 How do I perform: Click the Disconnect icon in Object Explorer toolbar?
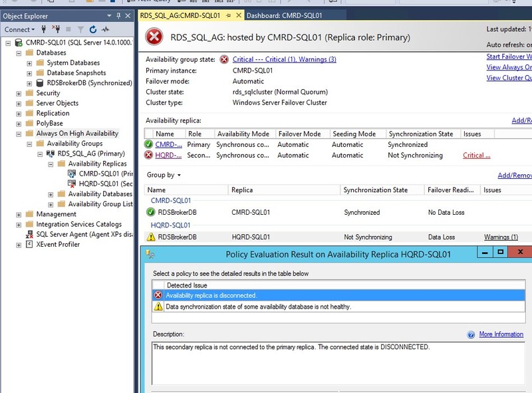coord(57,29)
